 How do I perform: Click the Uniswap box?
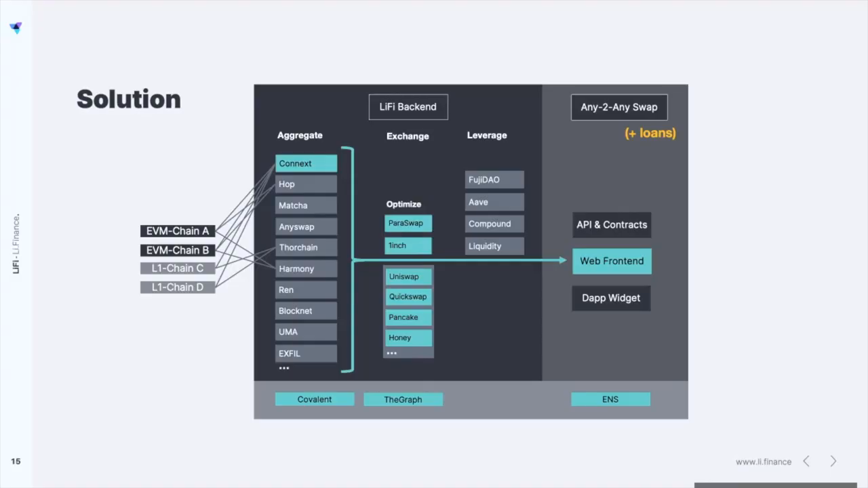click(x=409, y=277)
